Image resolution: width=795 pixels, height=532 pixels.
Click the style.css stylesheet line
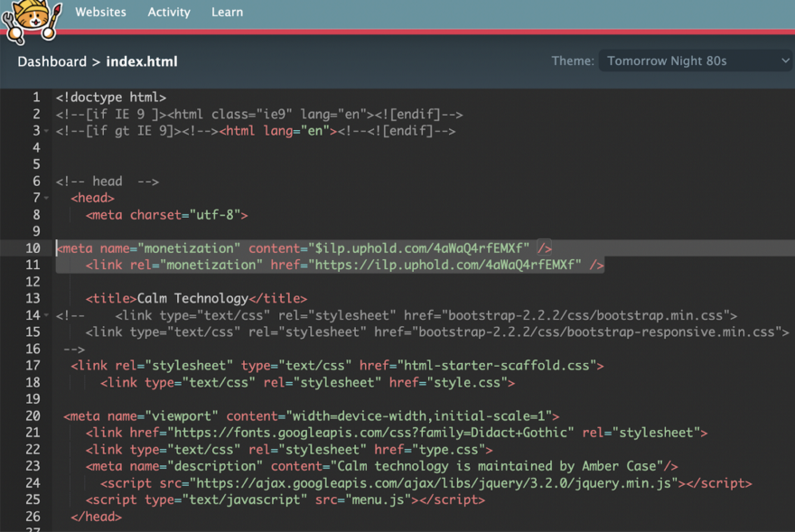308,382
